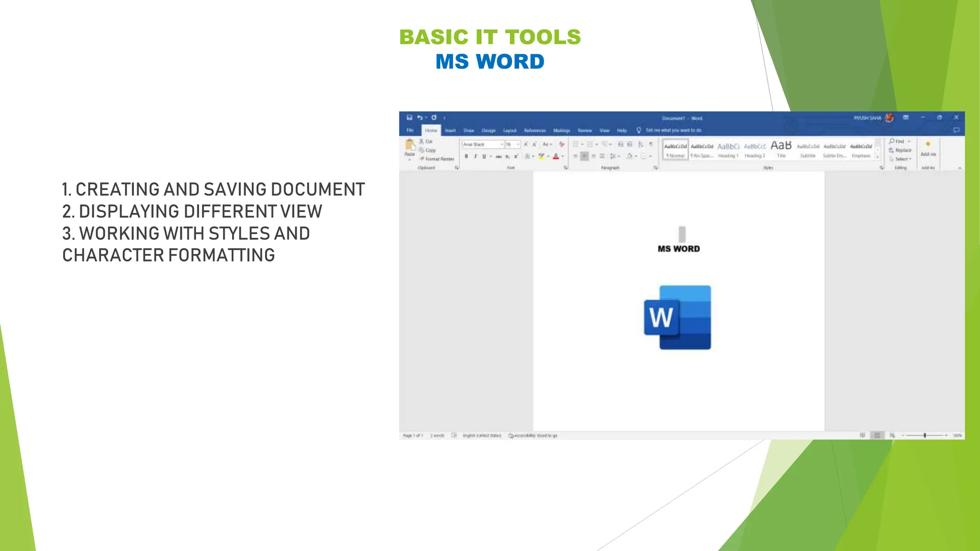Click the Clear All Formatting eraser icon
Screen dimensions: 980x551
tap(562, 144)
